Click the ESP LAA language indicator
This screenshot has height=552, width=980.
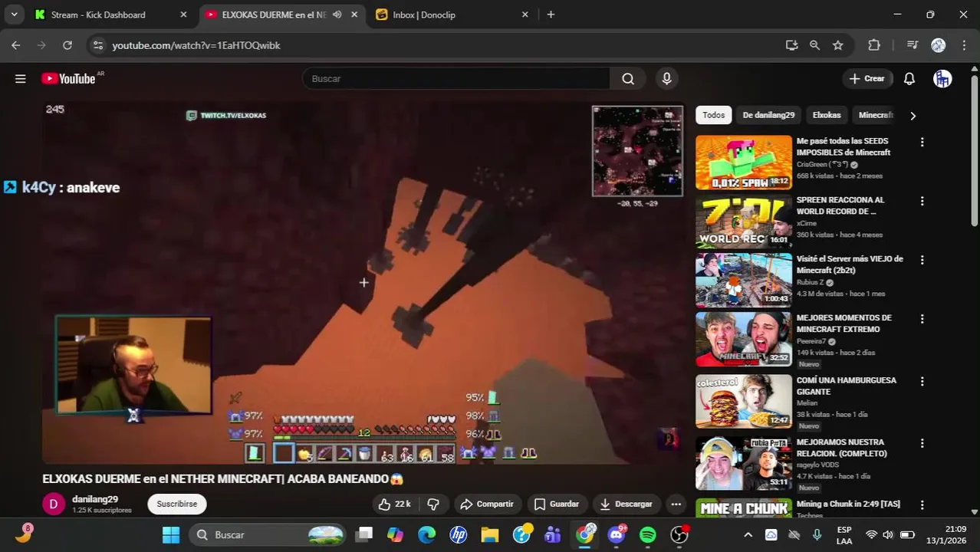tap(844, 534)
